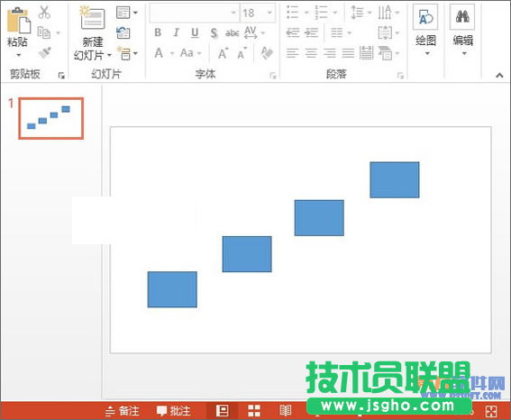The image size is (511, 420).
Task: Click the Format Painter brush icon
Action: [x=45, y=53]
